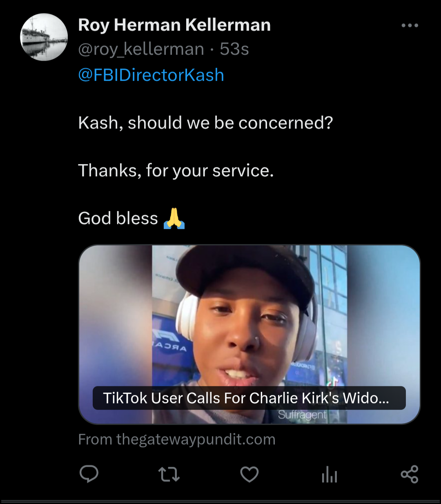441x504 pixels.
Task: Select the @roy_kellerman handle
Action: coord(141,49)
